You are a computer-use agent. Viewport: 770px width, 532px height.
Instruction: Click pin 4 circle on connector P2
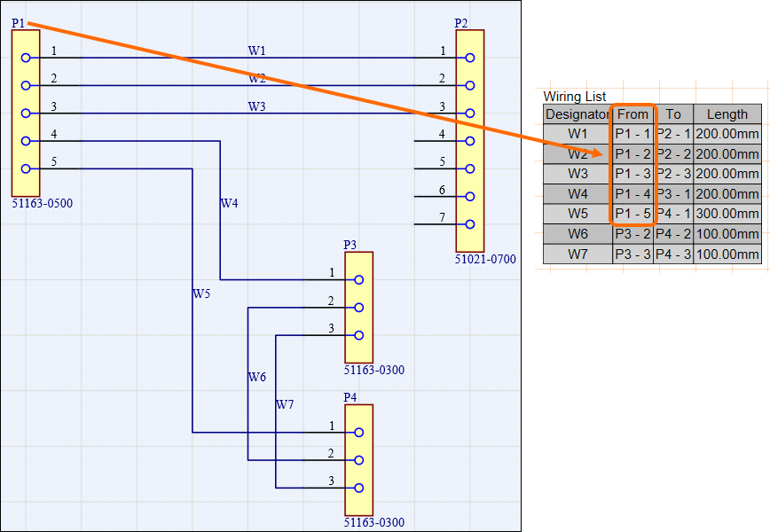pos(470,141)
